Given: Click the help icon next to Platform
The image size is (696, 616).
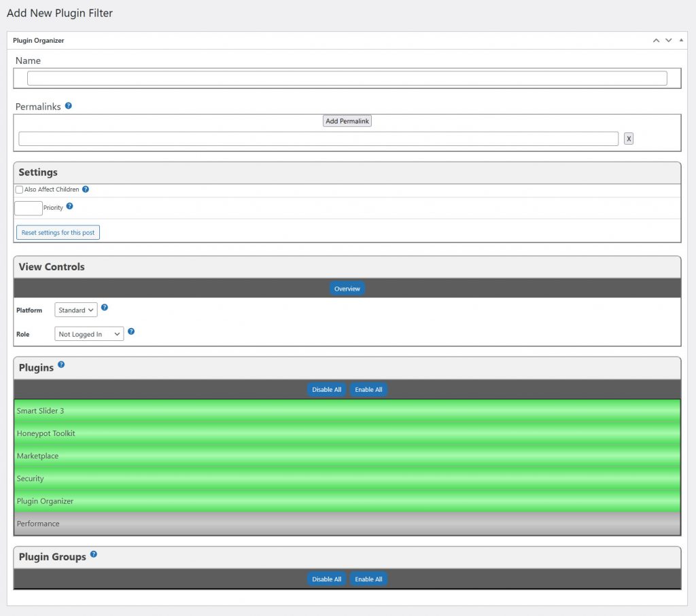Looking at the screenshot, I should tap(105, 307).
